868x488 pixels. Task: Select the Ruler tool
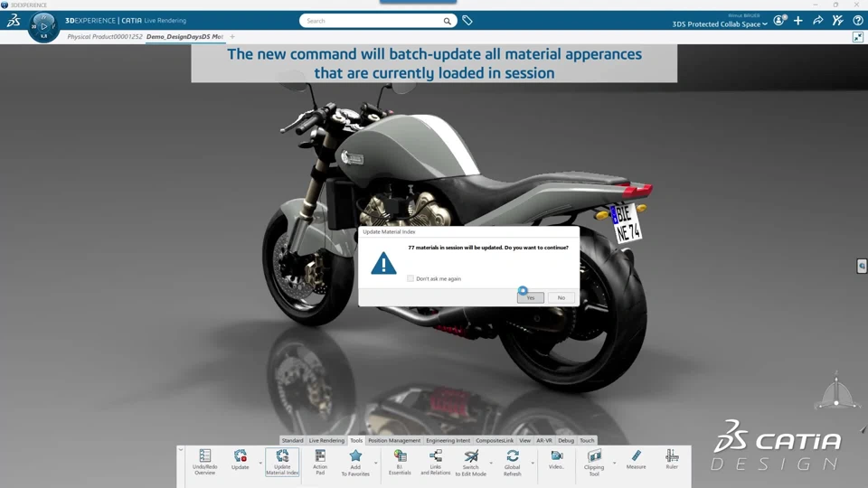pos(672,460)
